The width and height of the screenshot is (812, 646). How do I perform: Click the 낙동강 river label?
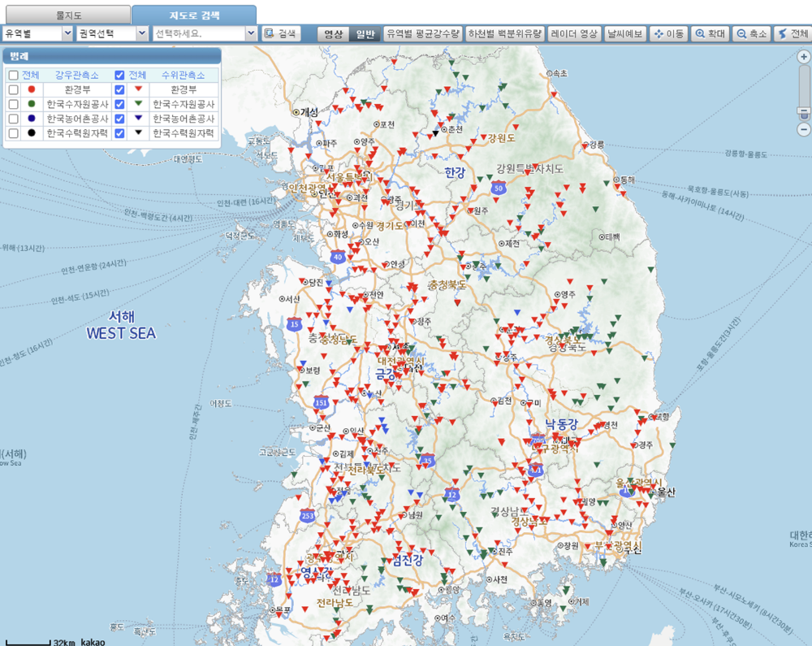click(x=562, y=423)
